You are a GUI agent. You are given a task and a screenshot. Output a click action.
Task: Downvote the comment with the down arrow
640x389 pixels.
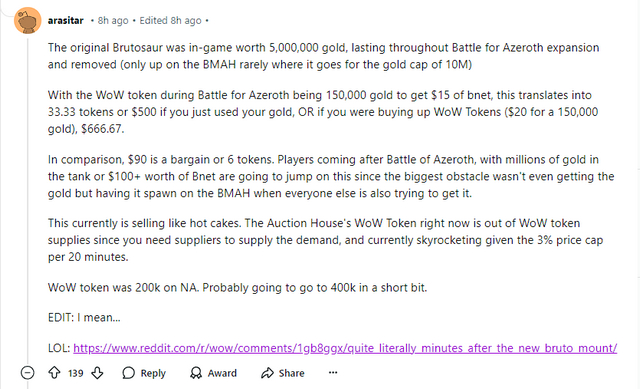pos(97,373)
